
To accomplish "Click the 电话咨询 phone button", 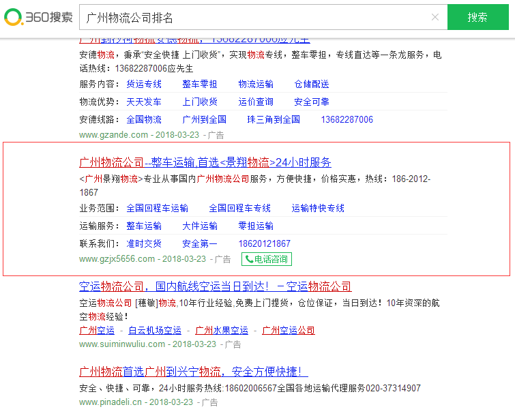I will pyautogui.click(x=267, y=259).
